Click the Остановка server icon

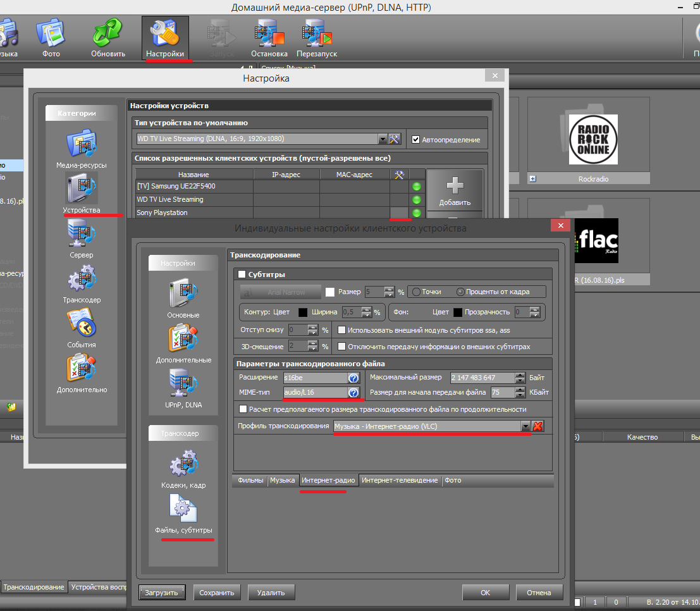tap(269, 37)
